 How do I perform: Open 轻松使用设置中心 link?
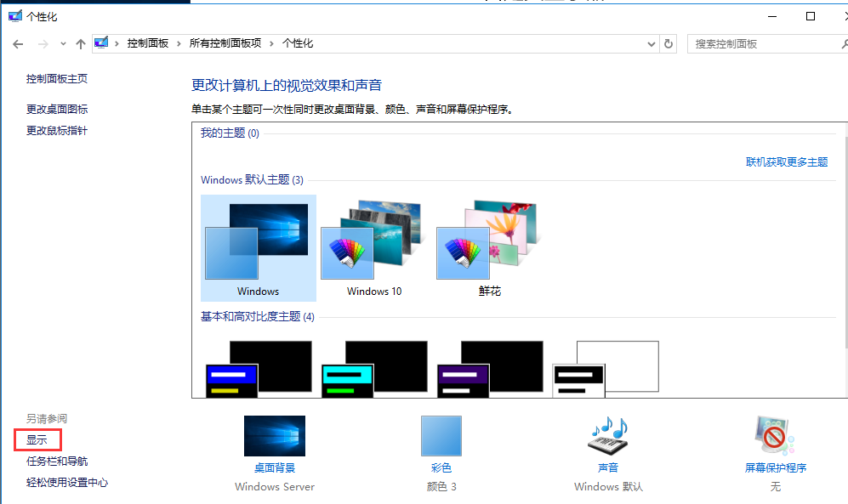(67, 483)
